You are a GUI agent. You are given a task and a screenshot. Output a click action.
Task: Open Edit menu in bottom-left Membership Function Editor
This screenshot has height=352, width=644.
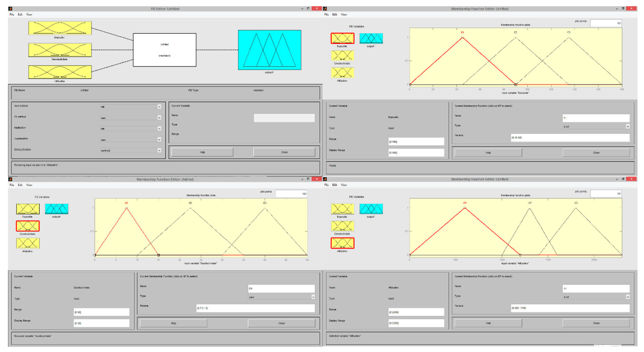(20, 185)
